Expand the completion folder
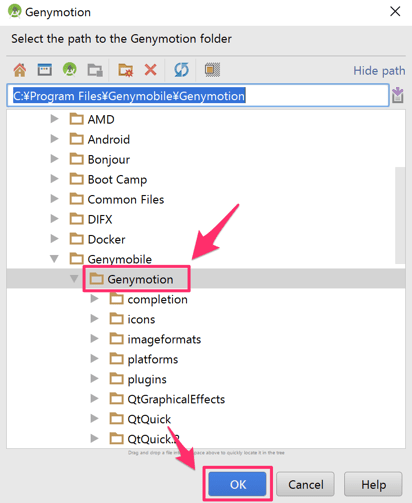This screenshot has height=503, width=412. [x=94, y=299]
